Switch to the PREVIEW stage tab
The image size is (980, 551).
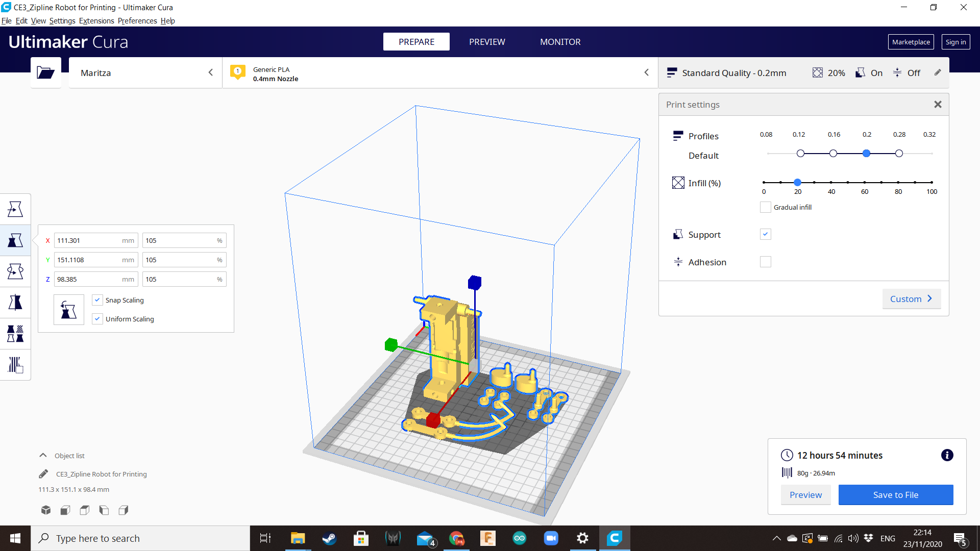tap(487, 42)
